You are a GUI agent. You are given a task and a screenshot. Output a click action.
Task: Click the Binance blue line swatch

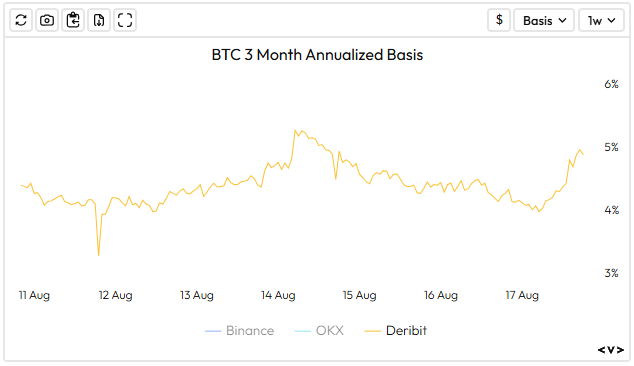click(x=213, y=331)
